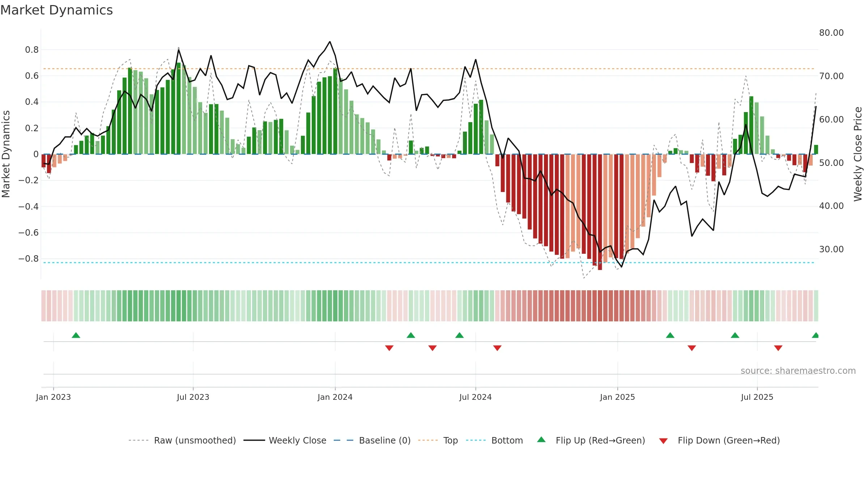Toggle the Weekly Close legend entry
The image size is (868, 488).
[285, 440]
